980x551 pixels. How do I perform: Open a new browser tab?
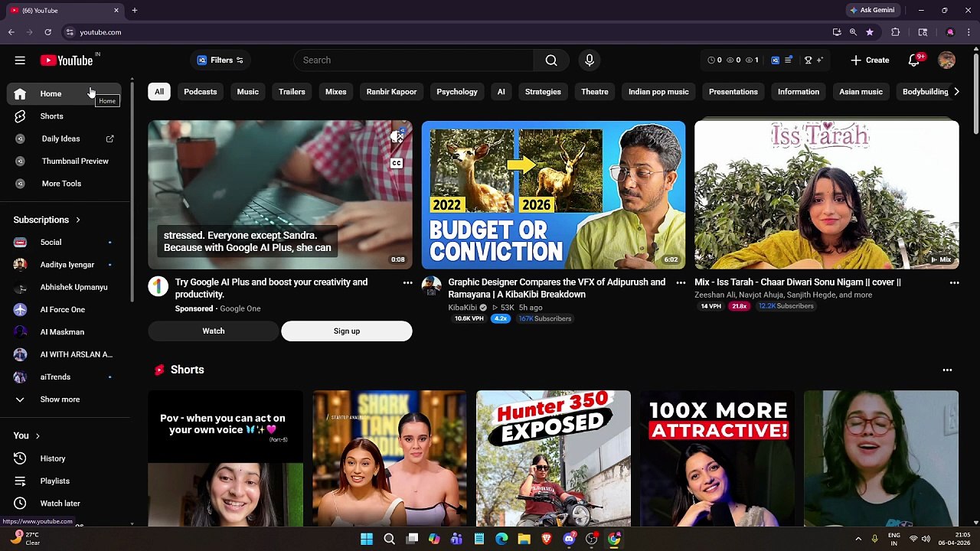(134, 11)
